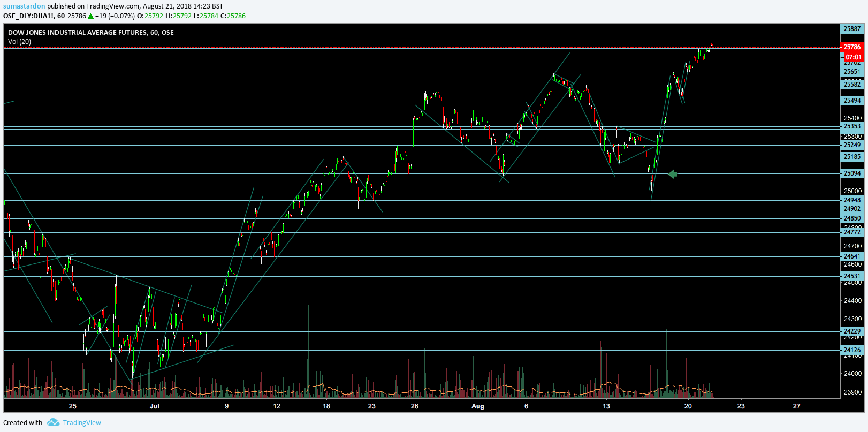Click the 20 date label on time axis
Image resolution: width=868 pixels, height=432 pixels.
pyautogui.click(x=688, y=406)
